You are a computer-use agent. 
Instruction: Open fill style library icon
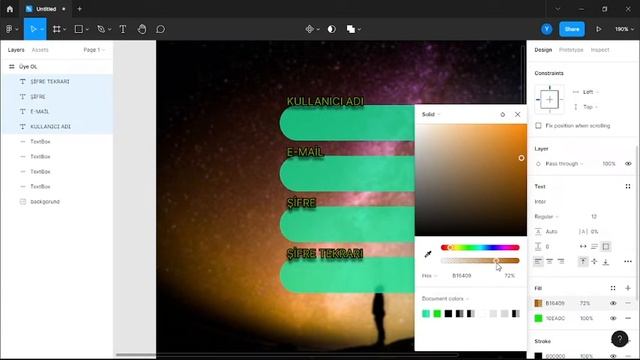[x=613, y=288]
